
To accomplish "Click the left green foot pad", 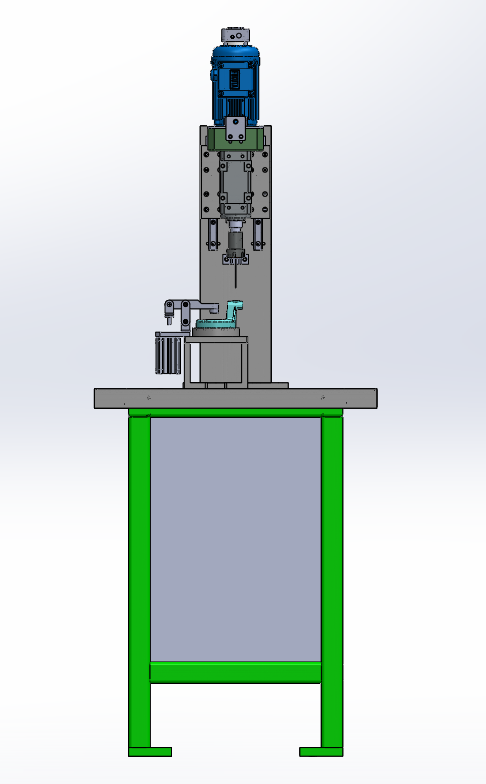I will point(150,752).
